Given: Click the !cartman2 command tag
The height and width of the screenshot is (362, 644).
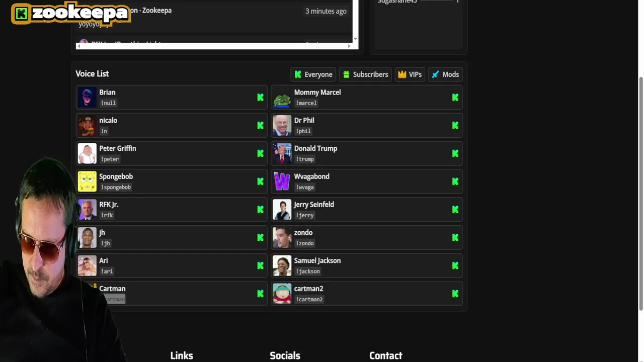Looking at the screenshot, I should point(309,299).
